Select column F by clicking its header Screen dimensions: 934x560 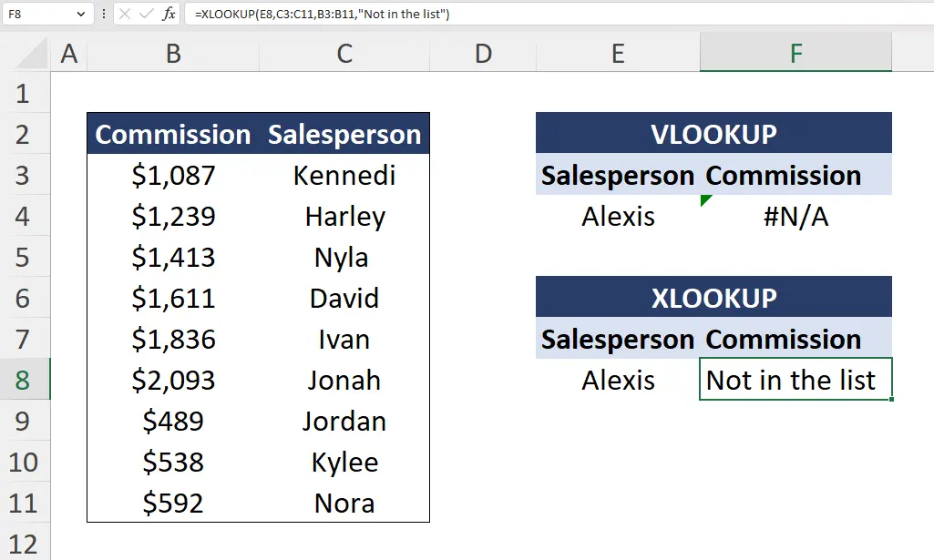tap(795, 53)
